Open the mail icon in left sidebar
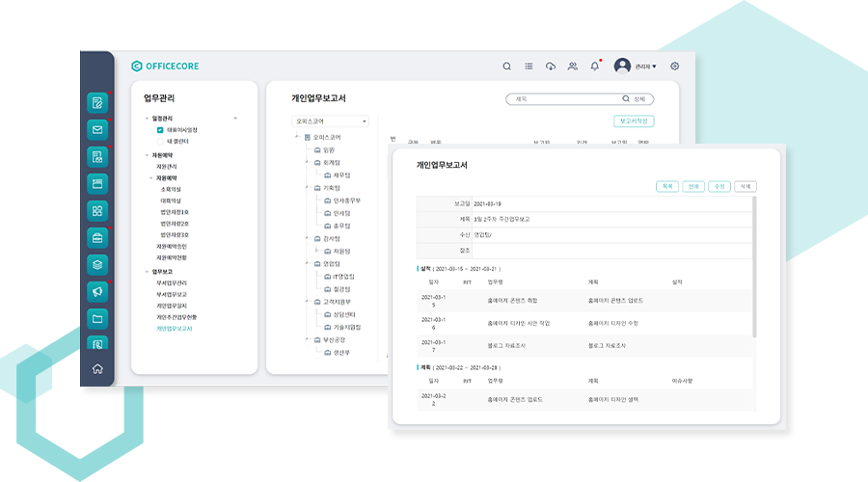The width and height of the screenshot is (868, 482). point(97,129)
